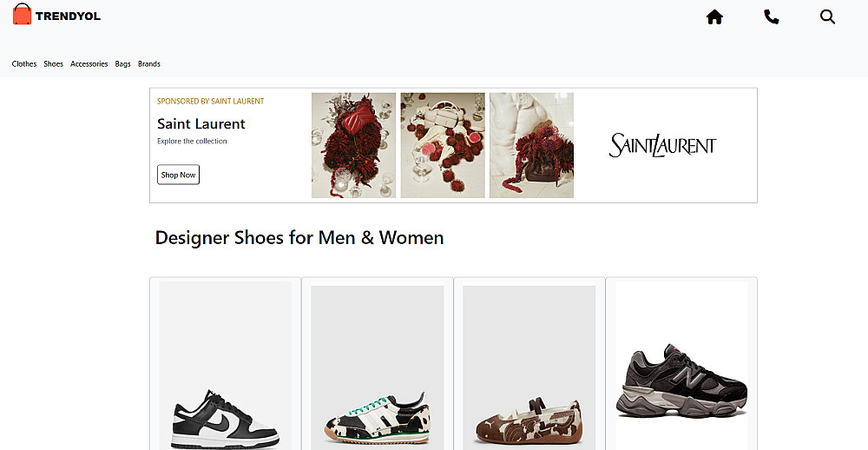This screenshot has width=868, height=450.
Task: Open the grey New Balance sneaker product
Action: tap(681, 382)
